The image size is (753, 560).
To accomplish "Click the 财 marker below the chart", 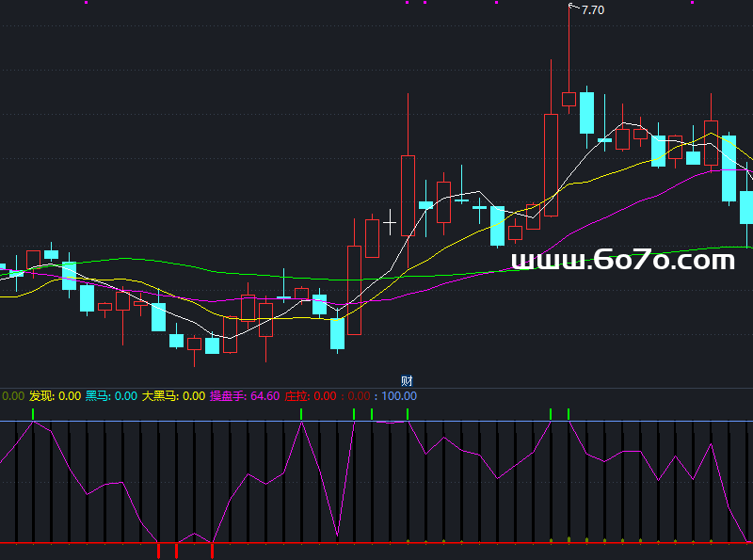I will (407, 381).
